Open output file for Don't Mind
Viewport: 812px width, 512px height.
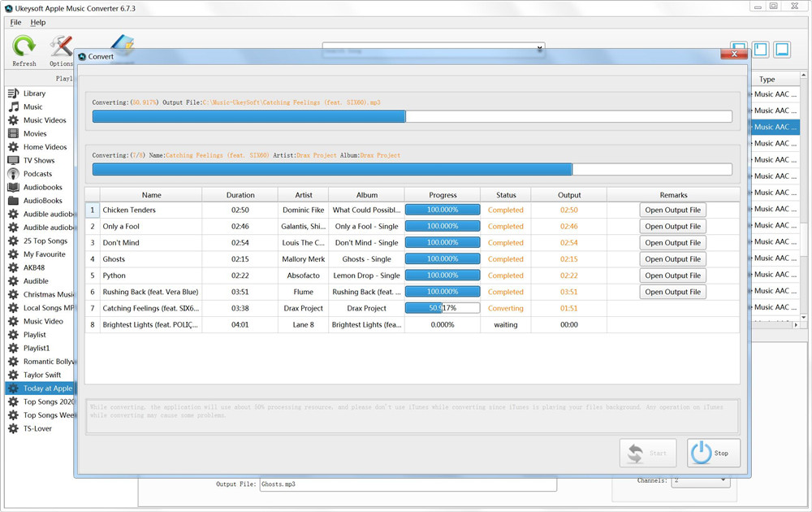672,242
